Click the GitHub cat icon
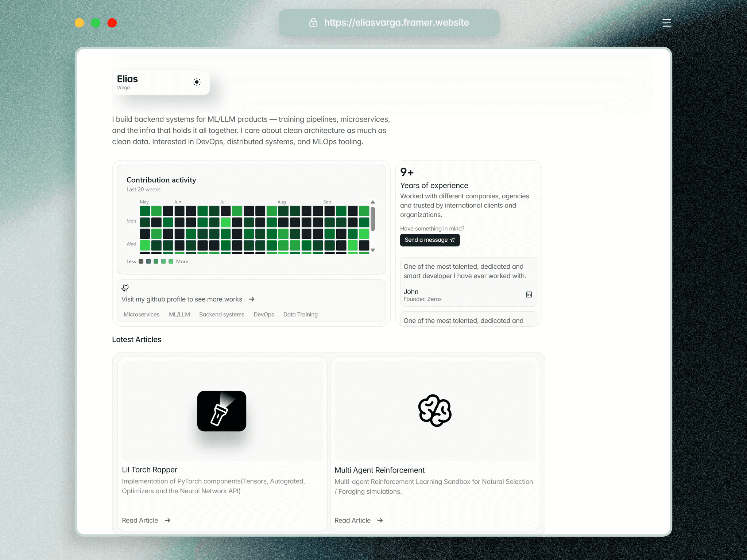 coord(125,288)
